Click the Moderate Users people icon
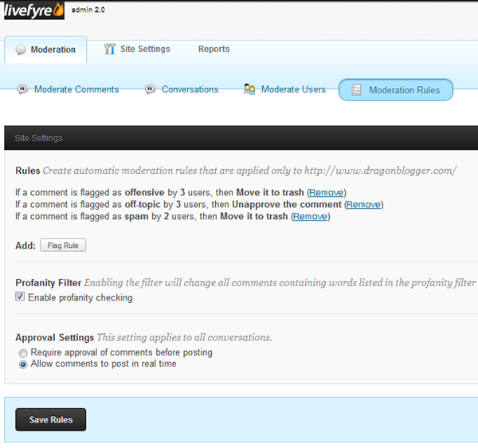 point(249,89)
